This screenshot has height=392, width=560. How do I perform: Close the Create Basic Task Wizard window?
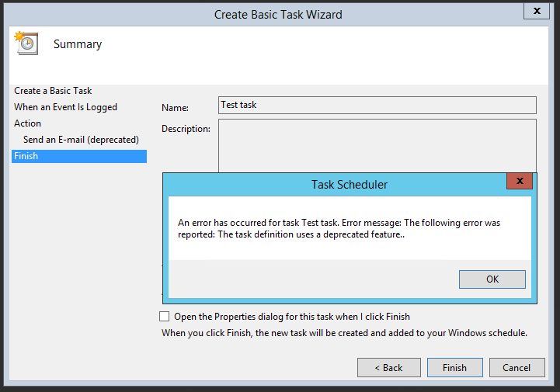[x=533, y=12]
